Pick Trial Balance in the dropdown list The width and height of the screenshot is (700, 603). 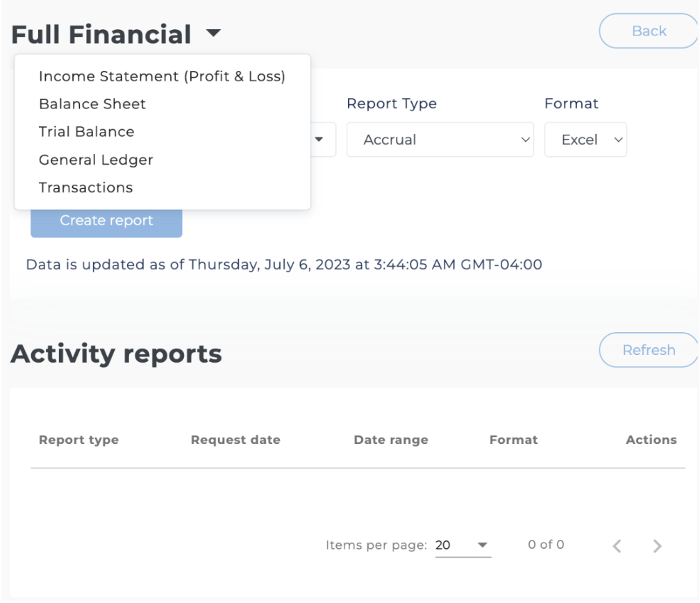[x=87, y=132]
